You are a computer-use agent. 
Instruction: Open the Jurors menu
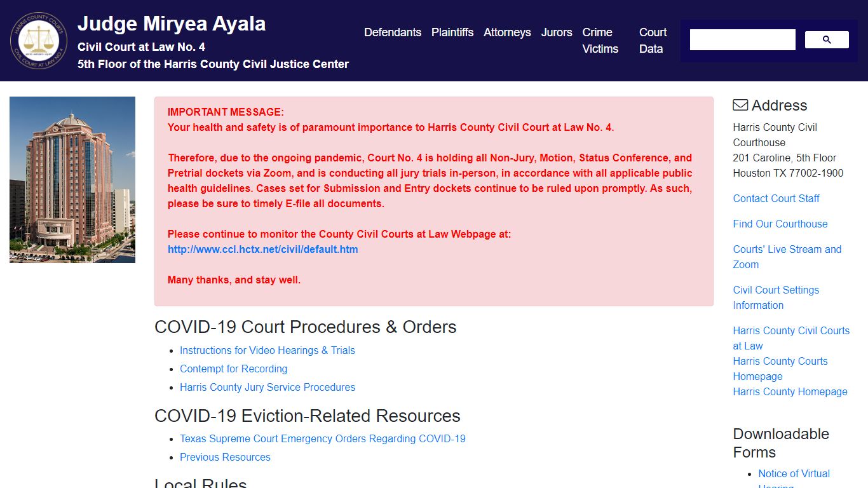[x=557, y=32]
